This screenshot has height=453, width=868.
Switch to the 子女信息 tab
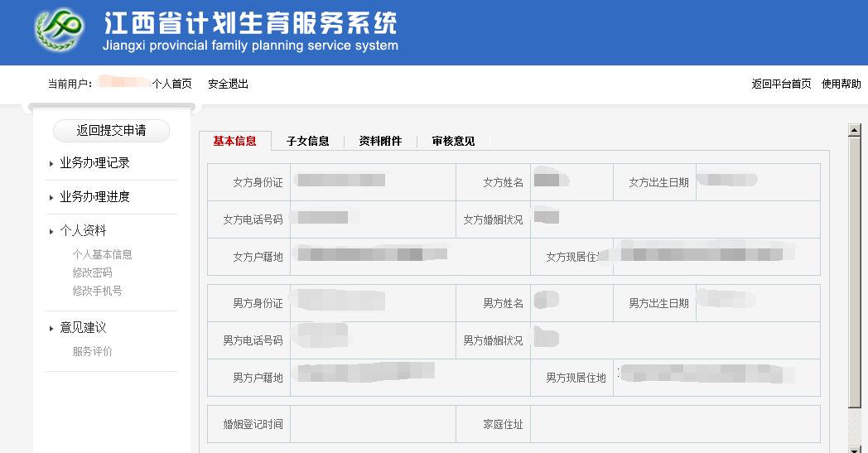coord(308,142)
